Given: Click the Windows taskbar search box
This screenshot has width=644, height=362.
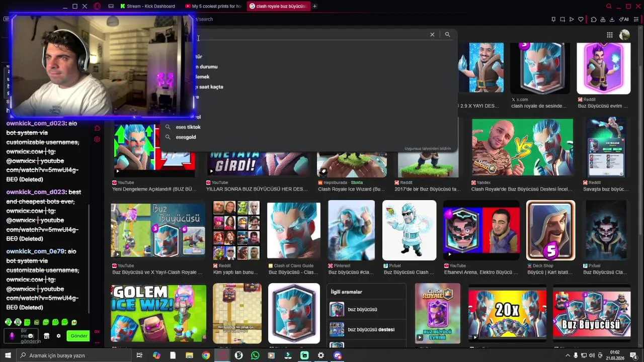Looking at the screenshot, I should pos(73,355).
